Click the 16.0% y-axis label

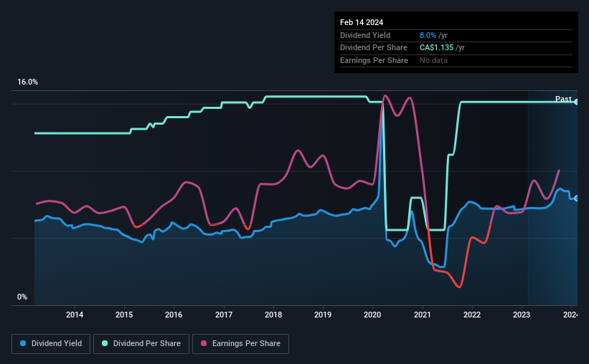pyautogui.click(x=27, y=82)
